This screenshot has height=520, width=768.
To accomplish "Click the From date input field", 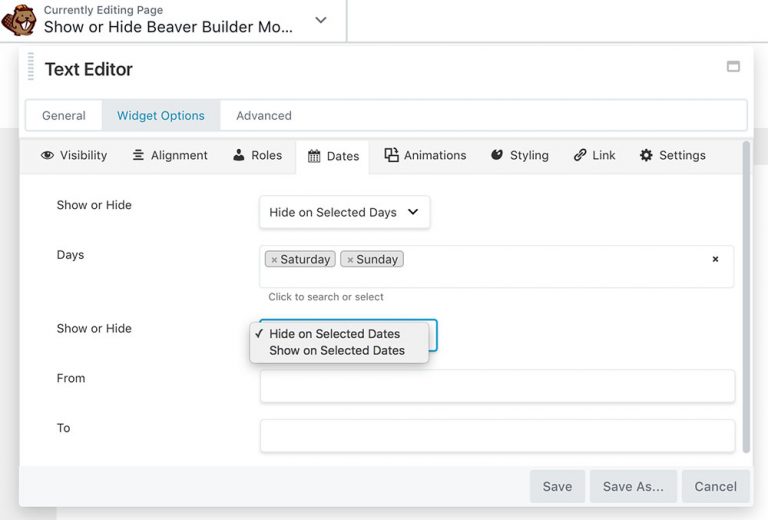I will click(498, 386).
